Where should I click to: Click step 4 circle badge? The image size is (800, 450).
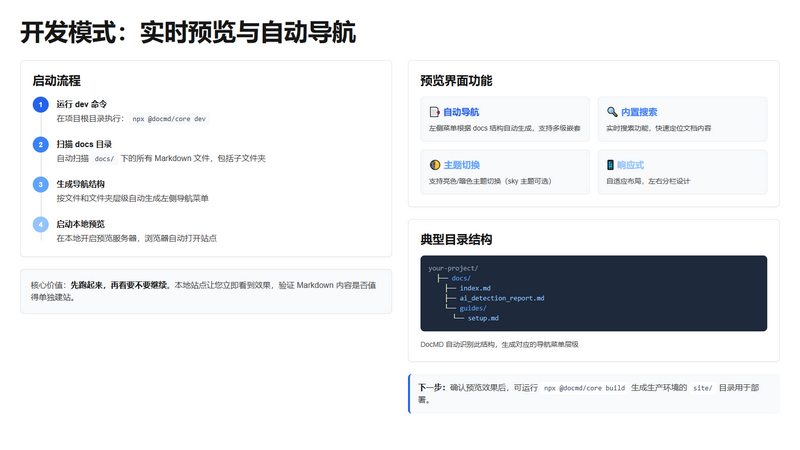pos(41,224)
